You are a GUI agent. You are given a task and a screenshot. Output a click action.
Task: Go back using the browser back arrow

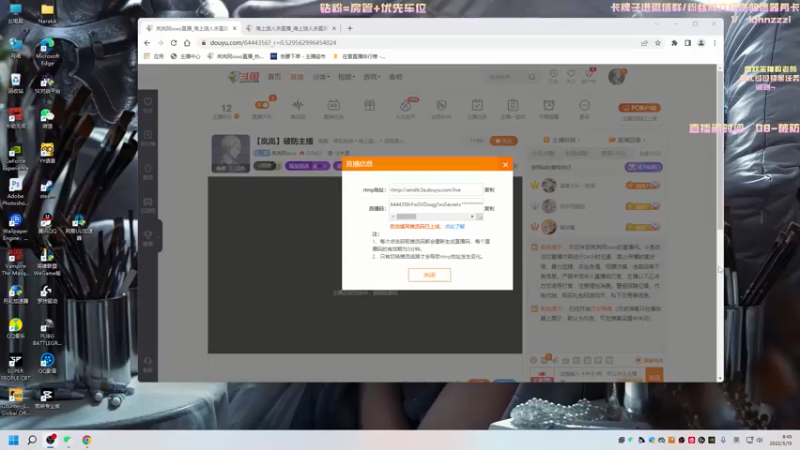coord(147,43)
